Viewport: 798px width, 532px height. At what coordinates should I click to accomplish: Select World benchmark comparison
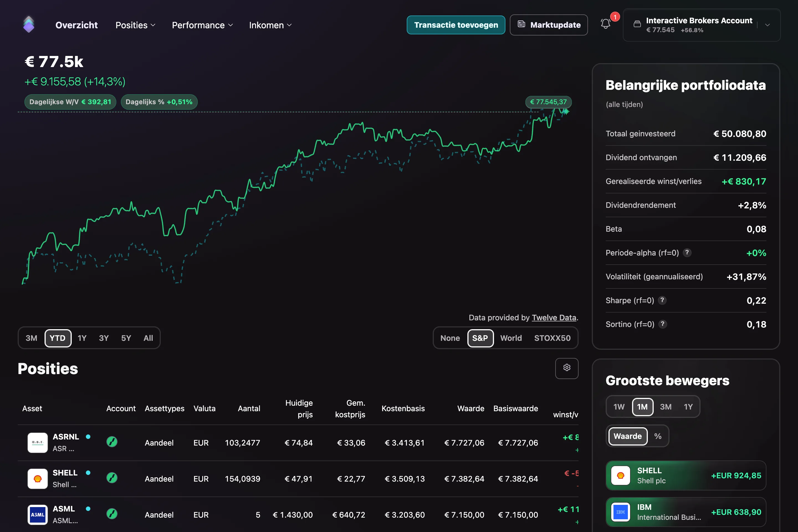[x=511, y=338]
